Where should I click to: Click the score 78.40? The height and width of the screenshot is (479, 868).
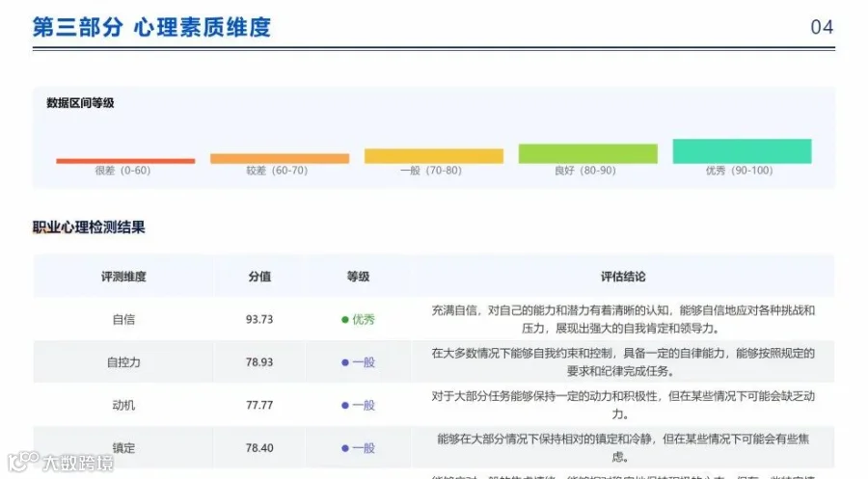(x=259, y=448)
